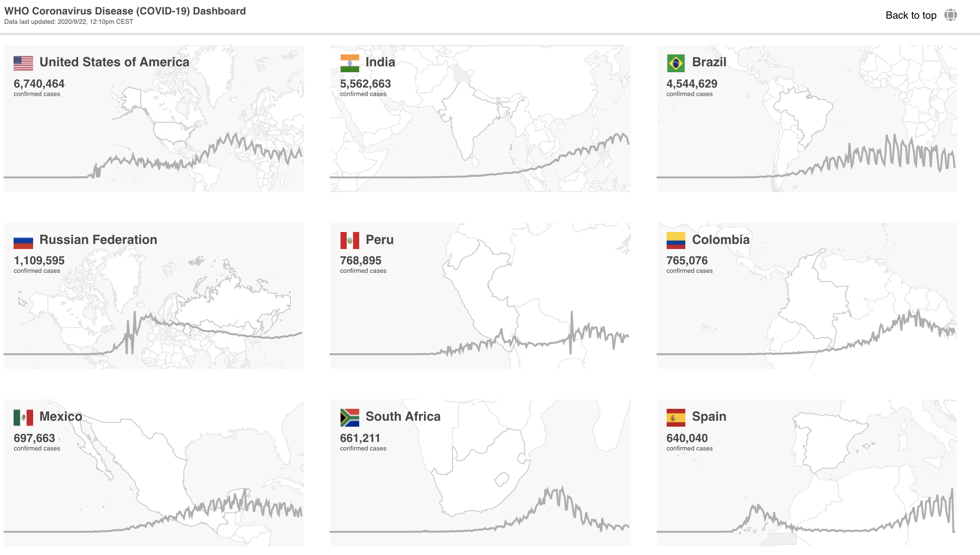Click Spain's epidemic curve chart
The width and height of the screenshot is (980, 555).
click(x=806, y=511)
